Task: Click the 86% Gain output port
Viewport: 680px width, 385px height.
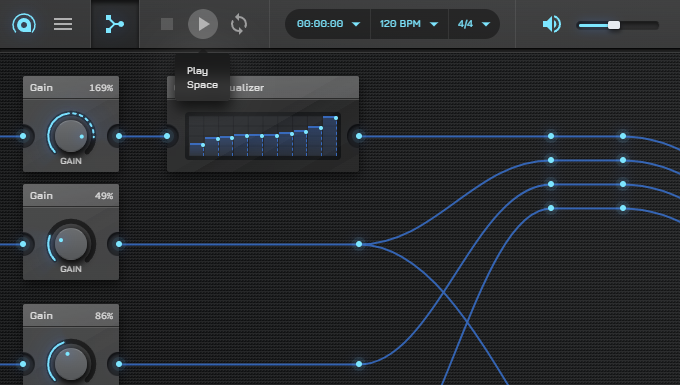Action: click(119, 364)
